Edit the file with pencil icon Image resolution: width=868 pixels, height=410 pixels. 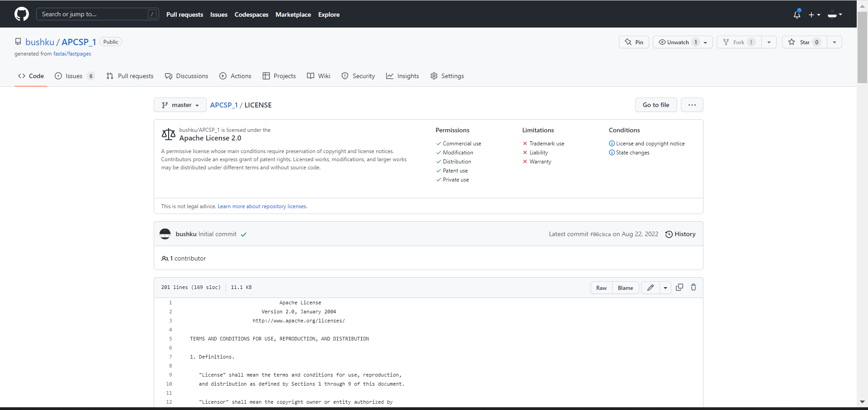tap(651, 288)
